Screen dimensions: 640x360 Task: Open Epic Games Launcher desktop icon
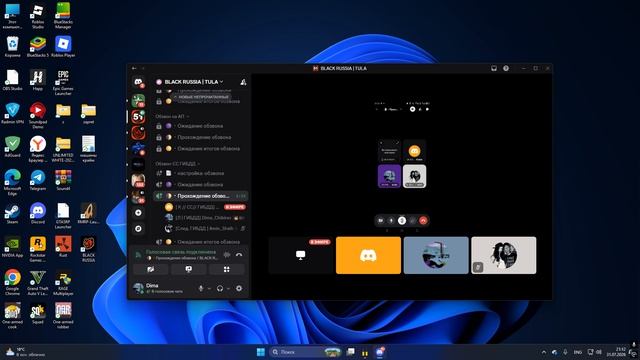(x=63, y=82)
